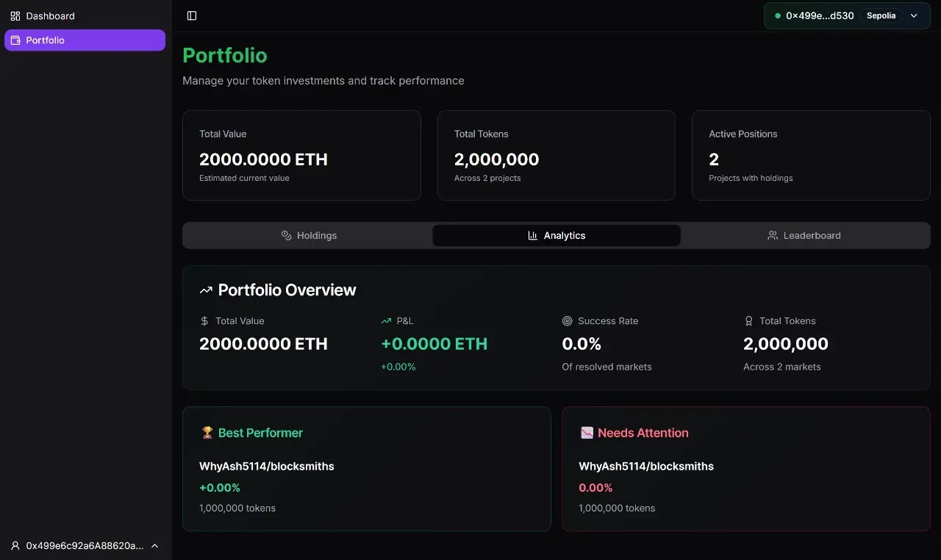Expand the account menu chevron in sidebar footer
941x560 pixels.
(154, 546)
